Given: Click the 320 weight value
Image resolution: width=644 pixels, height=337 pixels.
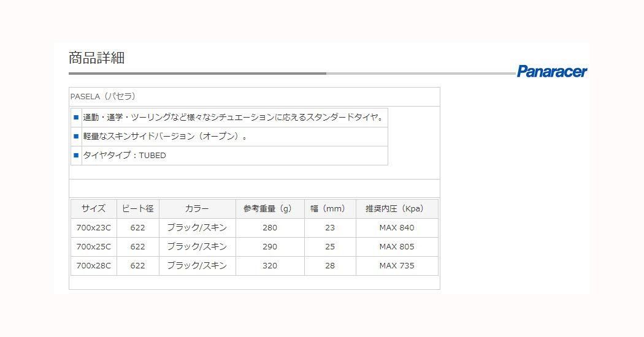Looking at the screenshot, I should tap(270, 265).
